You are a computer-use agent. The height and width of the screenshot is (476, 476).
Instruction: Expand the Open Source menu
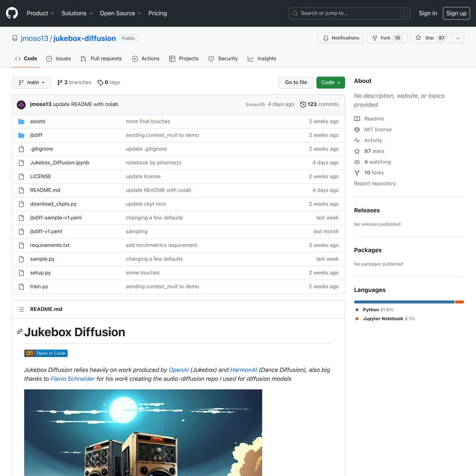pyautogui.click(x=120, y=13)
